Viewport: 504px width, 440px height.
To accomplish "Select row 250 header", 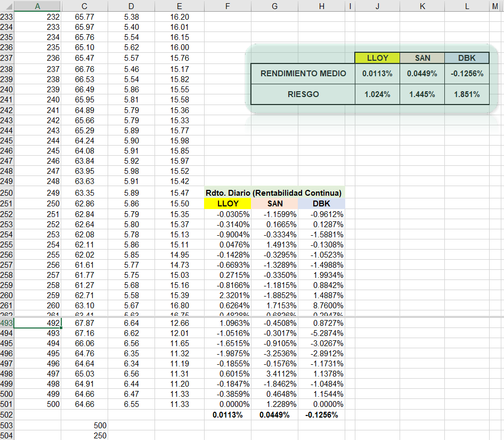I will 6,193.
